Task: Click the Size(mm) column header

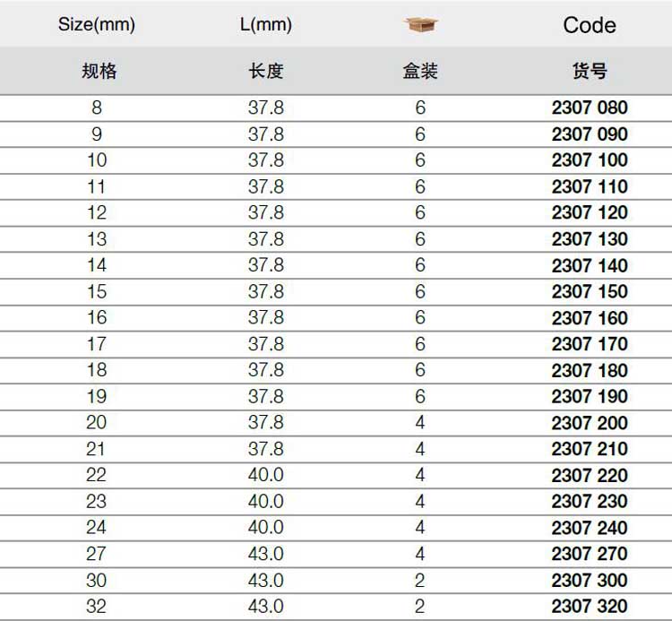Action: [97, 25]
